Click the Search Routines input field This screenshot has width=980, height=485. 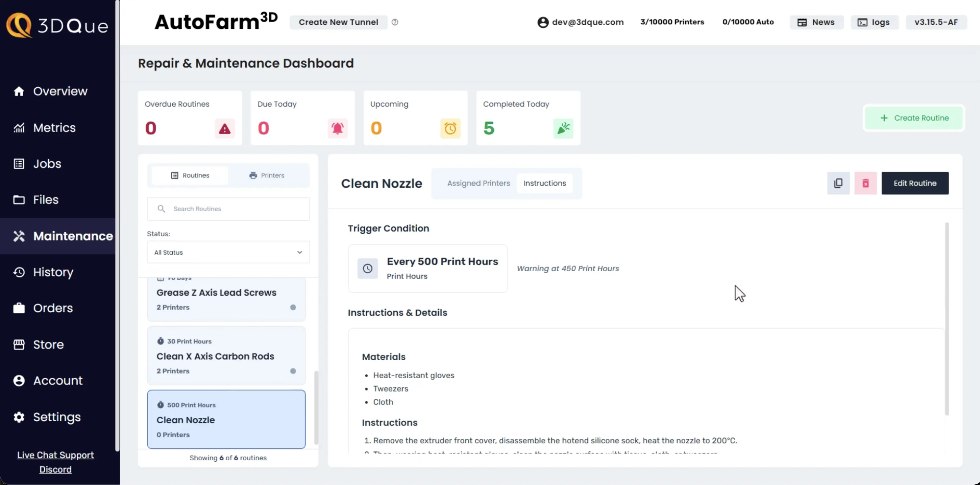228,209
